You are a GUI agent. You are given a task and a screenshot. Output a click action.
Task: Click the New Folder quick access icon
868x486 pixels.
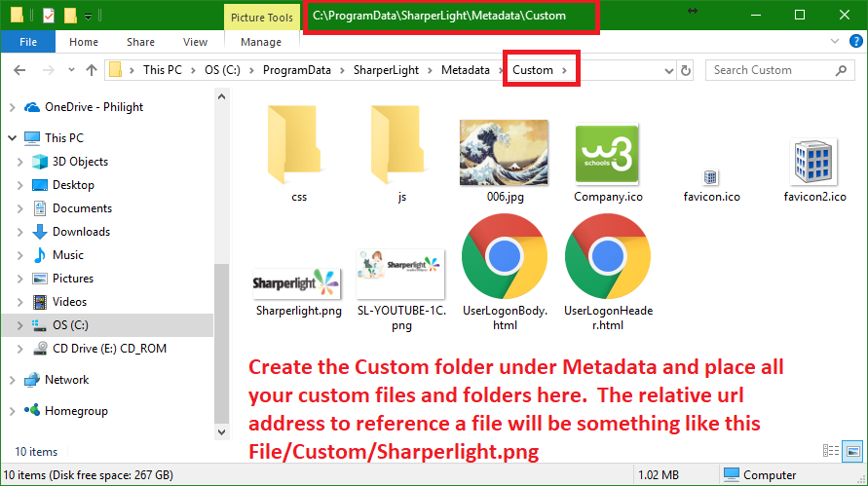(x=70, y=16)
